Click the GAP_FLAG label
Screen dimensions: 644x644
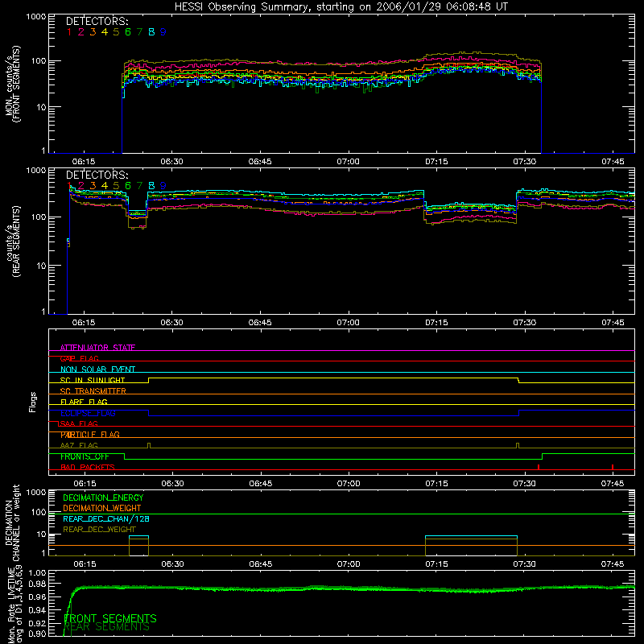point(79,358)
